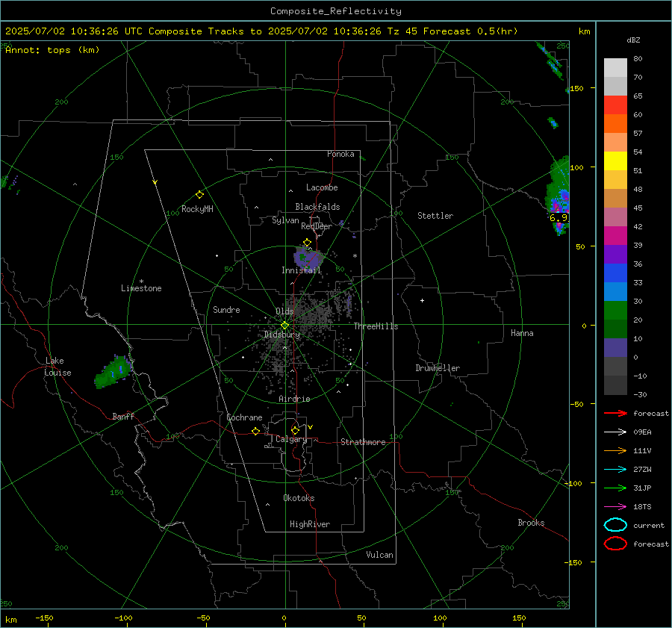This screenshot has height=628, width=672.
Task: Click the Calgary city label
Action: click(291, 439)
